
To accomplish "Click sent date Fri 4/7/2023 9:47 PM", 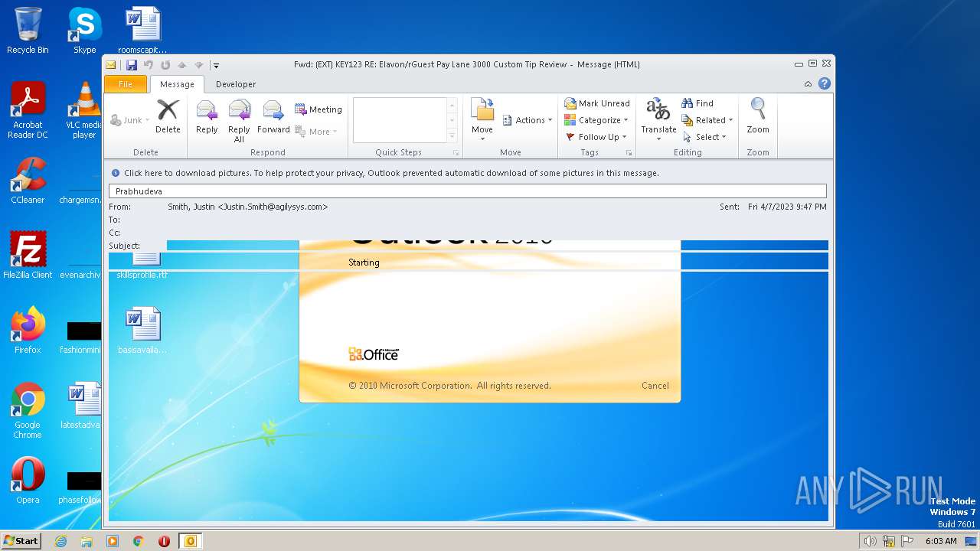I will coord(787,207).
